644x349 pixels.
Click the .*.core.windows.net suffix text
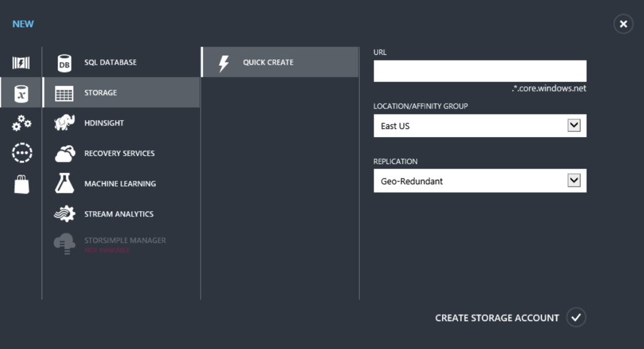click(x=549, y=89)
